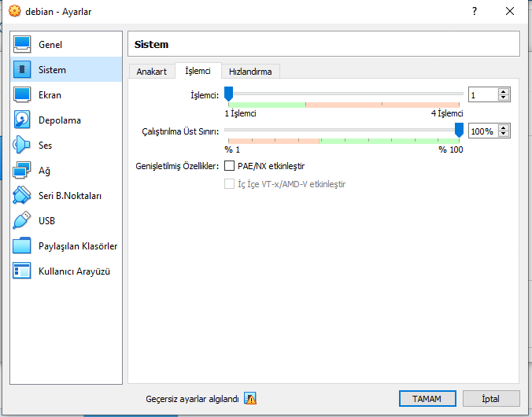The image size is (532, 417).
Task: Click the İptal button
Action: click(x=490, y=399)
